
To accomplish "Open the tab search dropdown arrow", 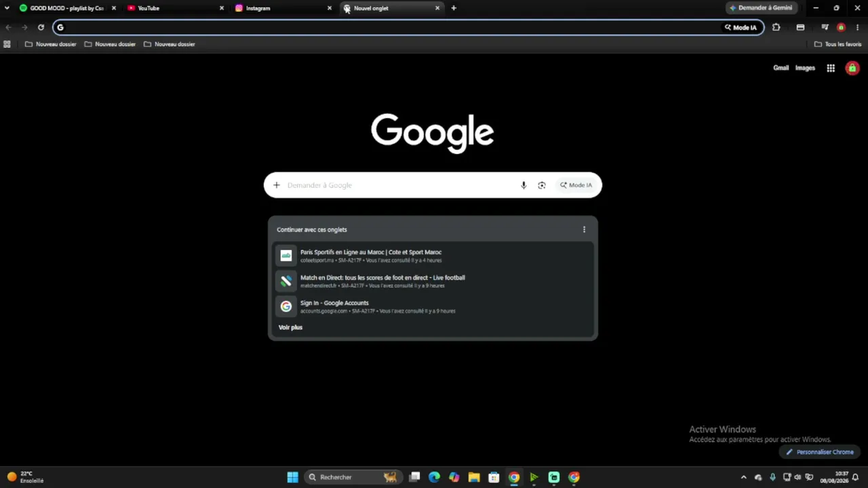I will click(7, 8).
